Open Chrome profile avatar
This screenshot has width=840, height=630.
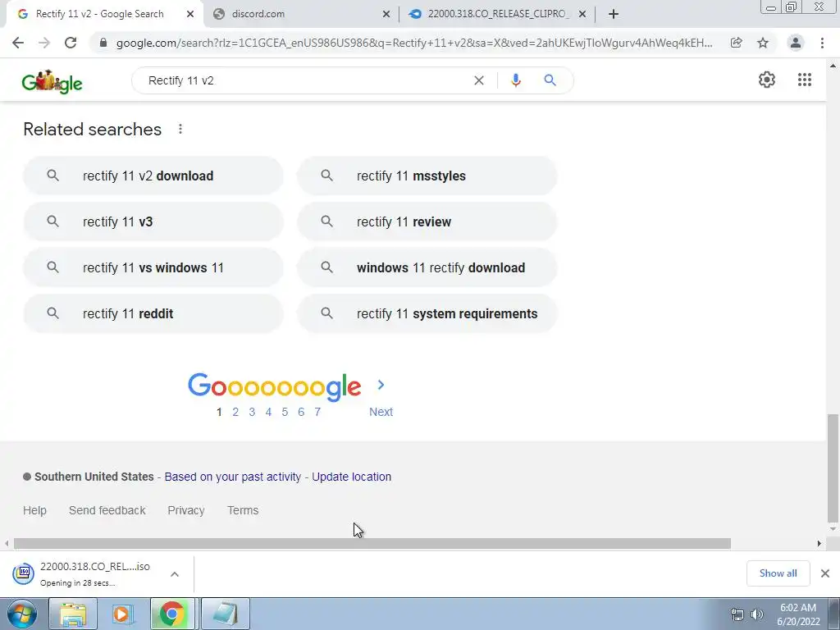coord(796,43)
